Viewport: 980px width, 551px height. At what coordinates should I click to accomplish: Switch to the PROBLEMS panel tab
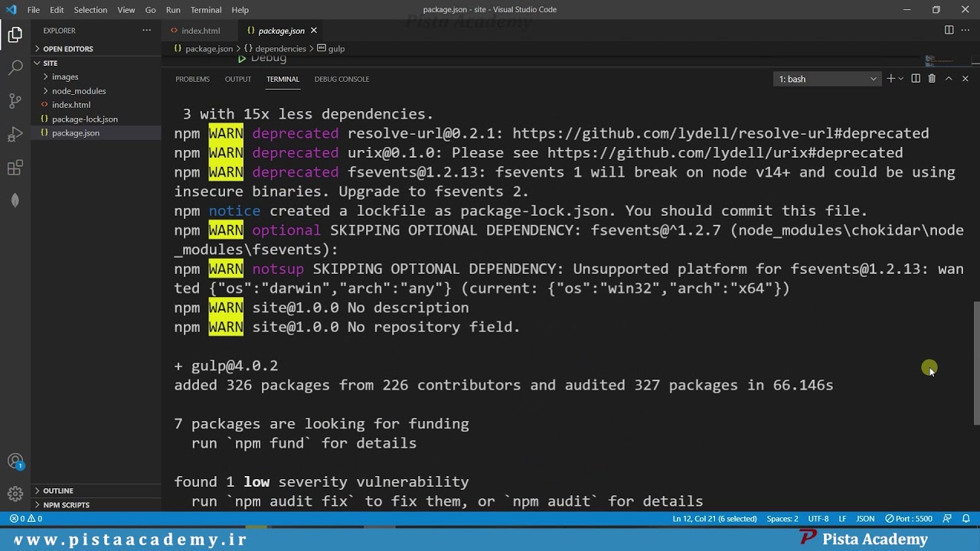pyautogui.click(x=192, y=79)
